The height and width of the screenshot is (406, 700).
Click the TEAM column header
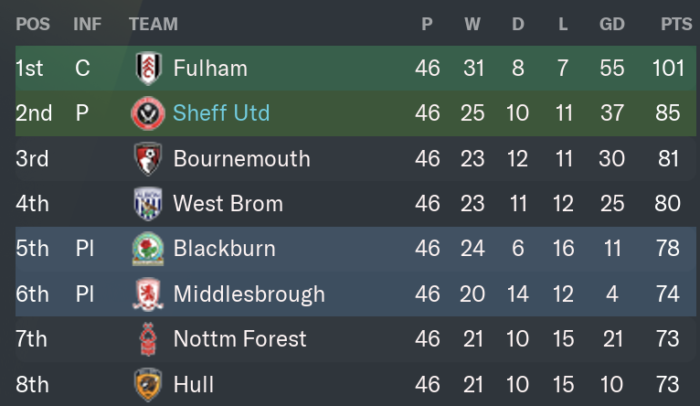point(154,24)
